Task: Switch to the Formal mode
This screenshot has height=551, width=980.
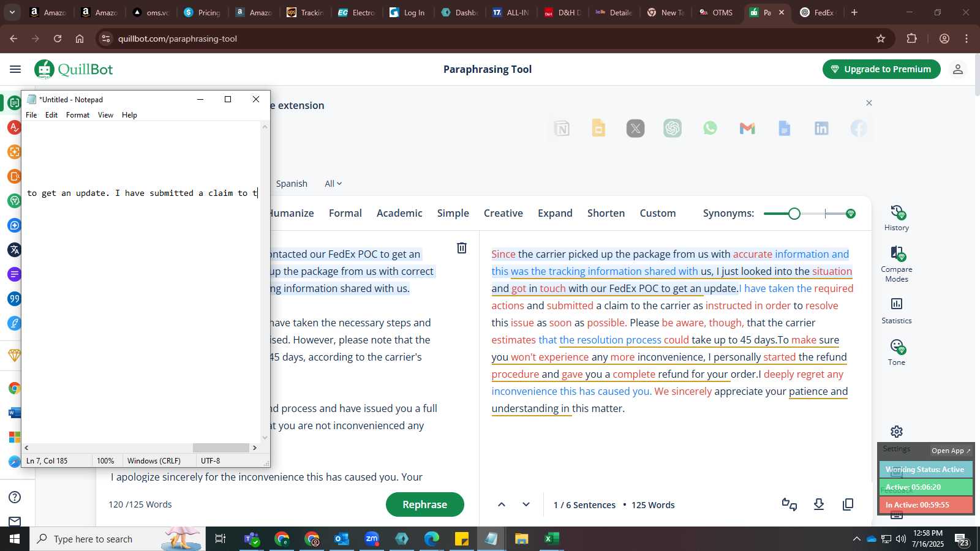Action: (x=345, y=213)
